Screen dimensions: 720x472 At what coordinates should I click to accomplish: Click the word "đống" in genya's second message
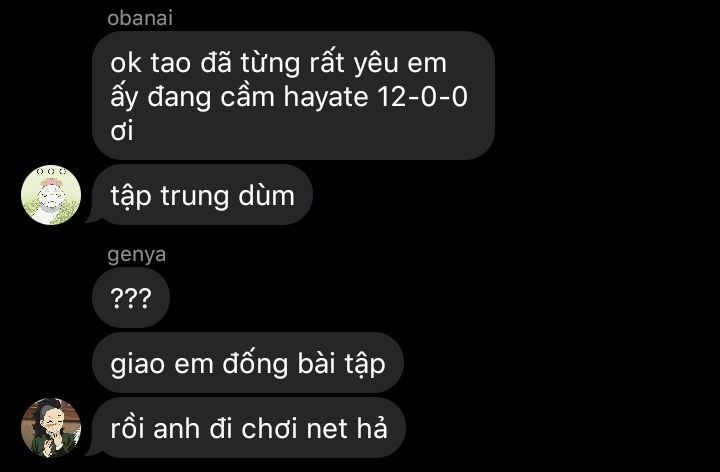pos(255,364)
